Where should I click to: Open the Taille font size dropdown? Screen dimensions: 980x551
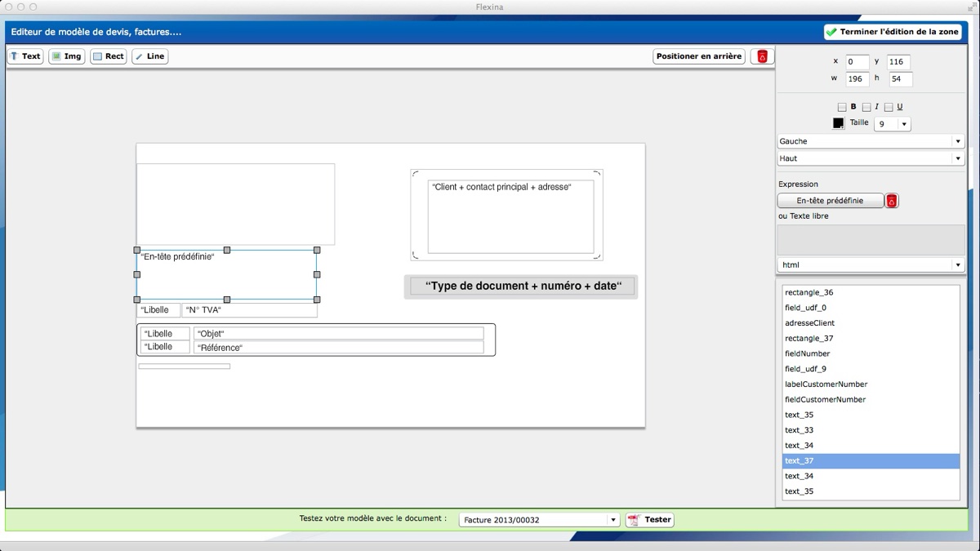pyautogui.click(x=892, y=124)
